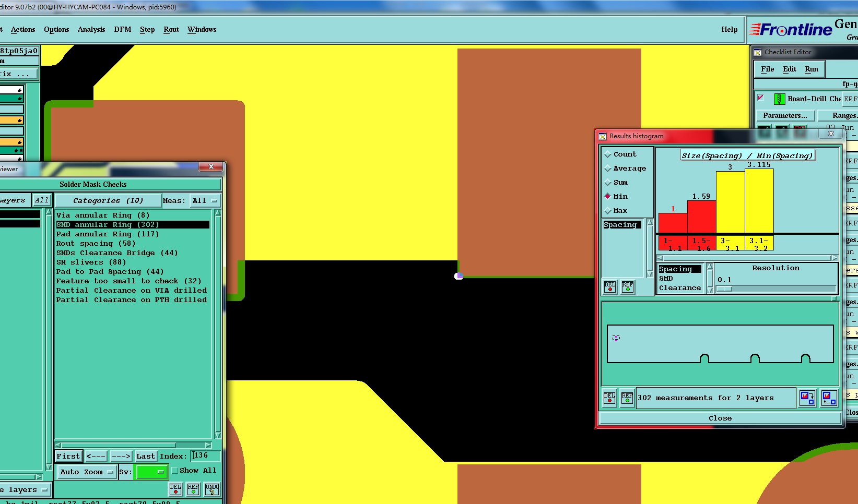The image size is (858, 504).
Task: Click Parameters... button in Checklist Editor
Action: pyautogui.click(x=785, y=116)
